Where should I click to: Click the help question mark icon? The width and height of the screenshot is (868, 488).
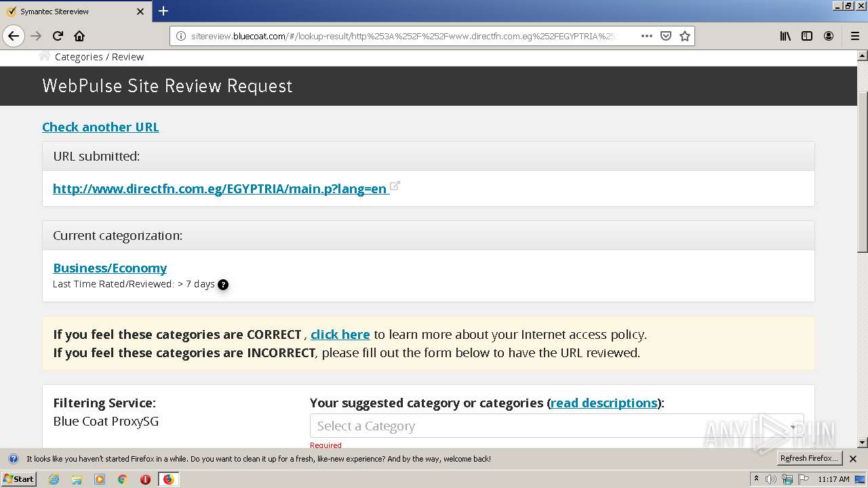coord(223,285)
